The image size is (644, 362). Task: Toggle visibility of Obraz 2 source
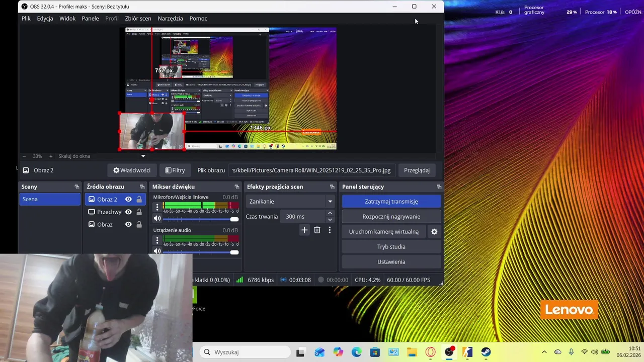tap(128, 199)
